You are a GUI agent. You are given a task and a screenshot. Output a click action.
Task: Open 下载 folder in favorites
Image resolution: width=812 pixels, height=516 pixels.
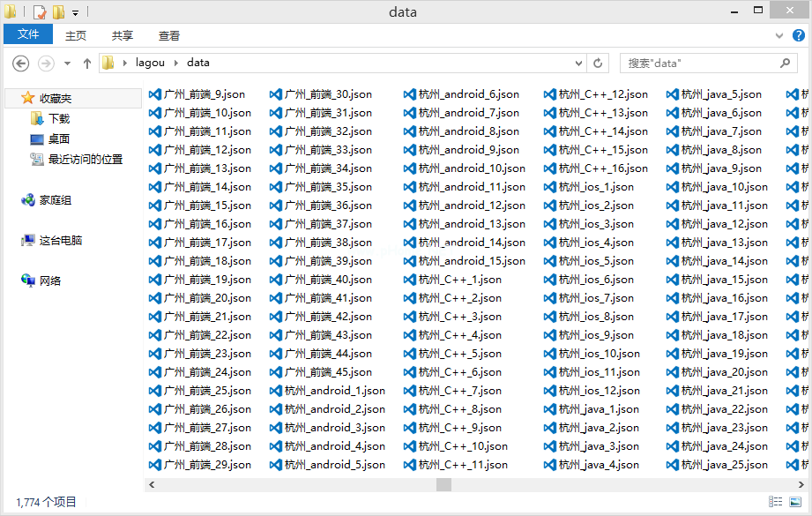coord(59,118)
